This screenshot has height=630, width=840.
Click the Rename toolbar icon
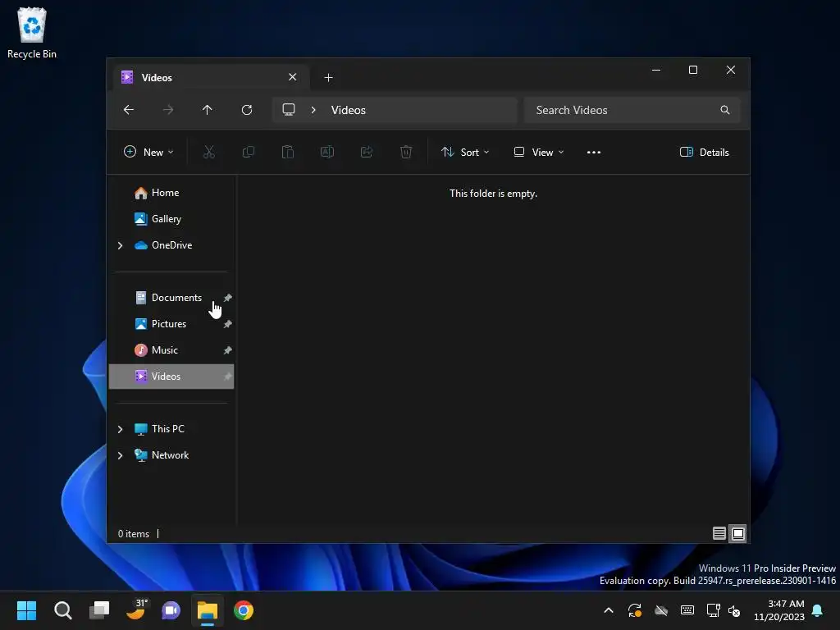[x=327, y=152]
